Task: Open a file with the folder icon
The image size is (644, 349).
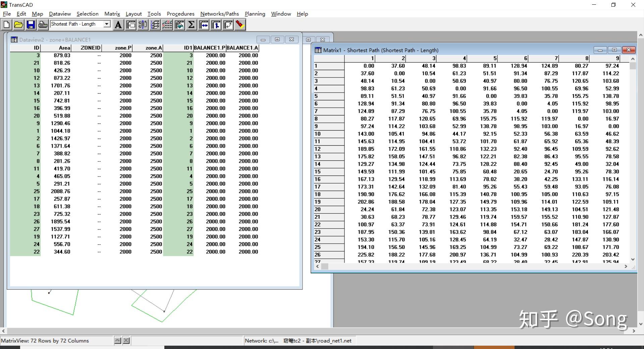Action: (19, 25)
